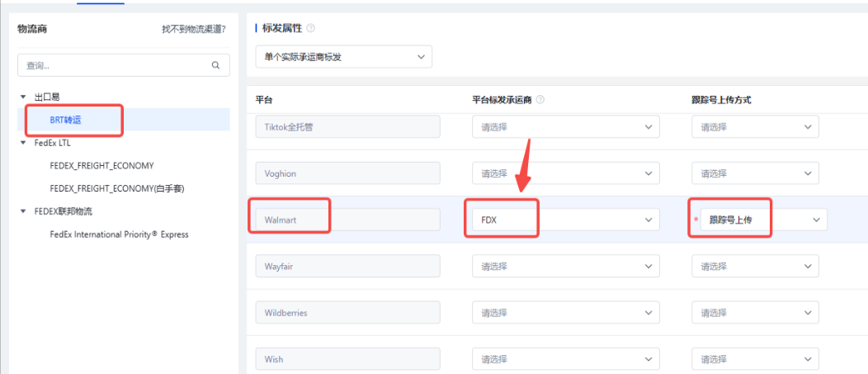The image size is (868, 374).
Task: Click the Wildberries platform field
Action: pos(347,313)
